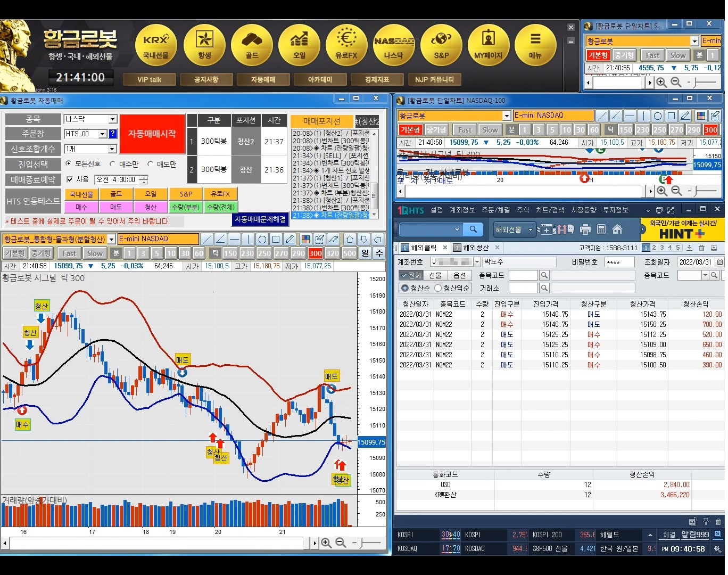Toggle the 사용 checkbox for 매매종료예약
The width and height of the screenshot is (728, 575).
coord(70,179)
